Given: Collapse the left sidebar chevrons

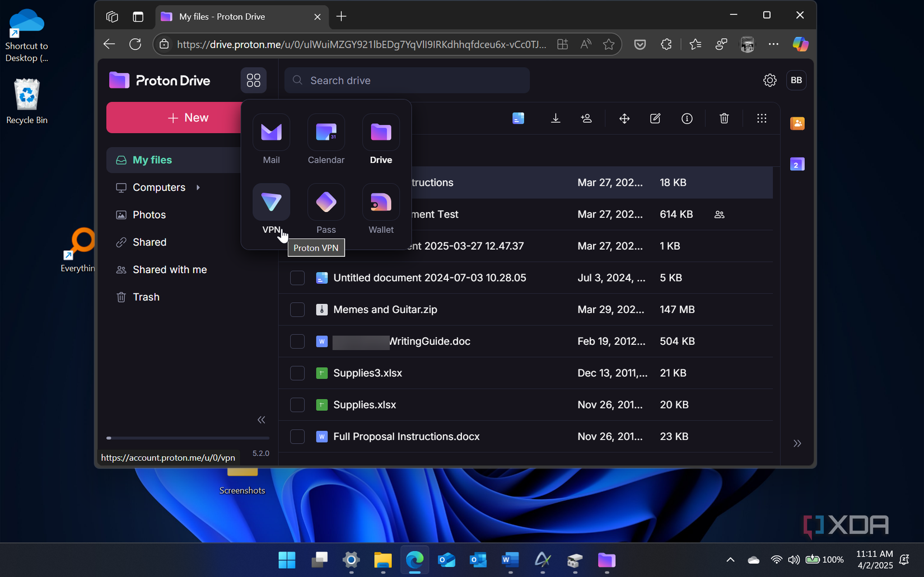Looking at the screenshot, I should (262, 420).
